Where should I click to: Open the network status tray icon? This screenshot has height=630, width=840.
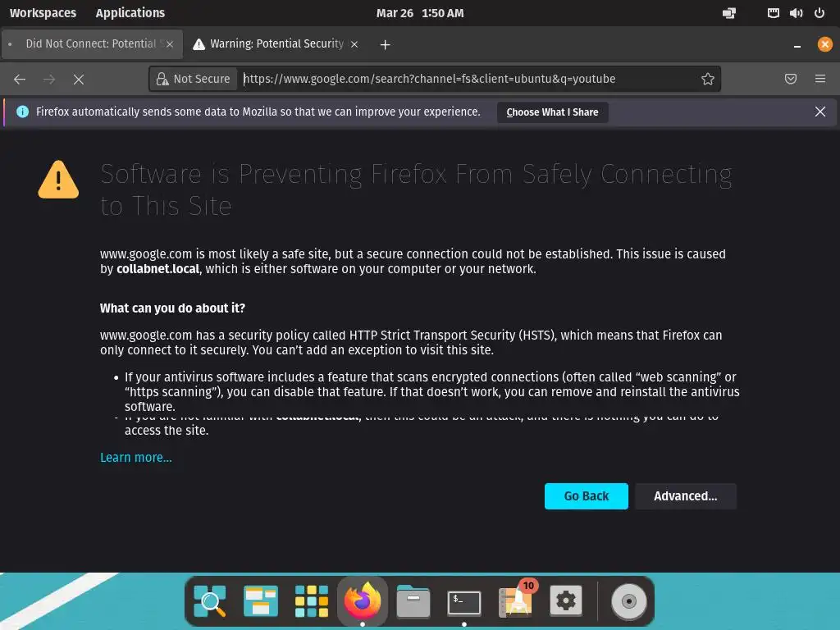tap(729, 13)
